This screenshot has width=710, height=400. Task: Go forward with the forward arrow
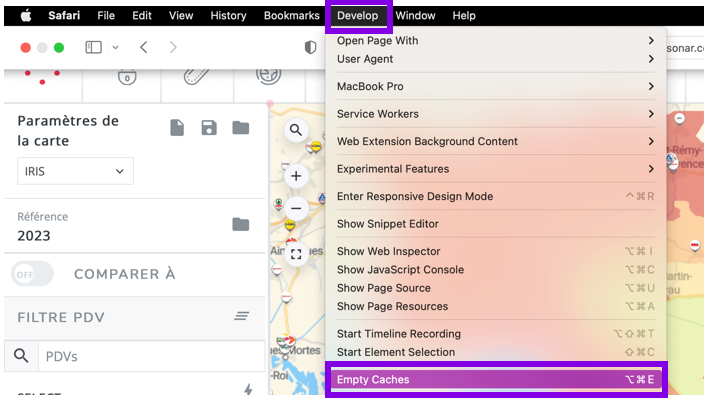173,47
